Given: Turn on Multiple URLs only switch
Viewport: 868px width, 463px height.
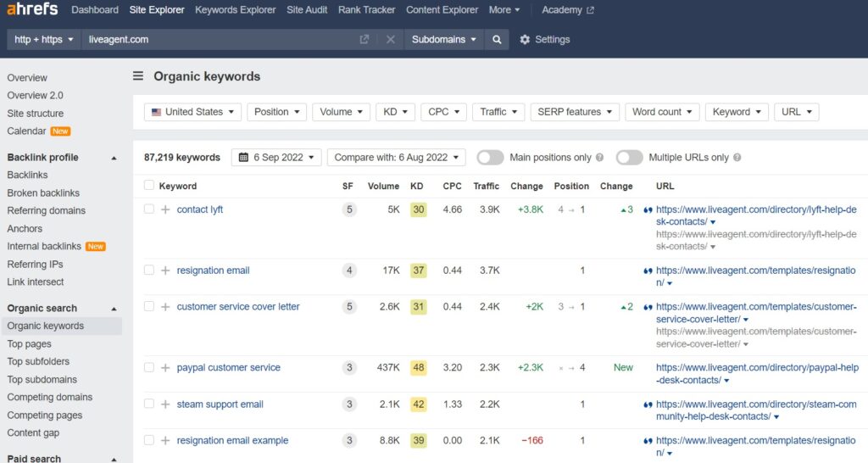Looking at the screenshot, I should pyautogui.click(x=629, y=158).
